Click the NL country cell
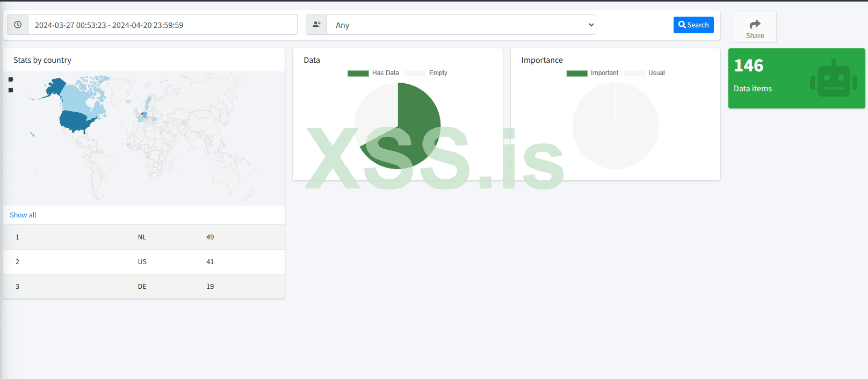The image size is (868, 379). pos(142,237)
